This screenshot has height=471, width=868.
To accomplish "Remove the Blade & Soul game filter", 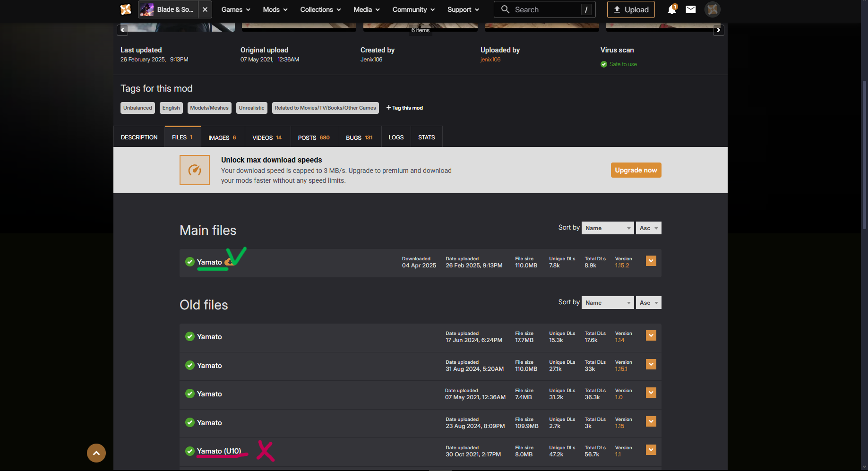I will [x=205, y=9].
